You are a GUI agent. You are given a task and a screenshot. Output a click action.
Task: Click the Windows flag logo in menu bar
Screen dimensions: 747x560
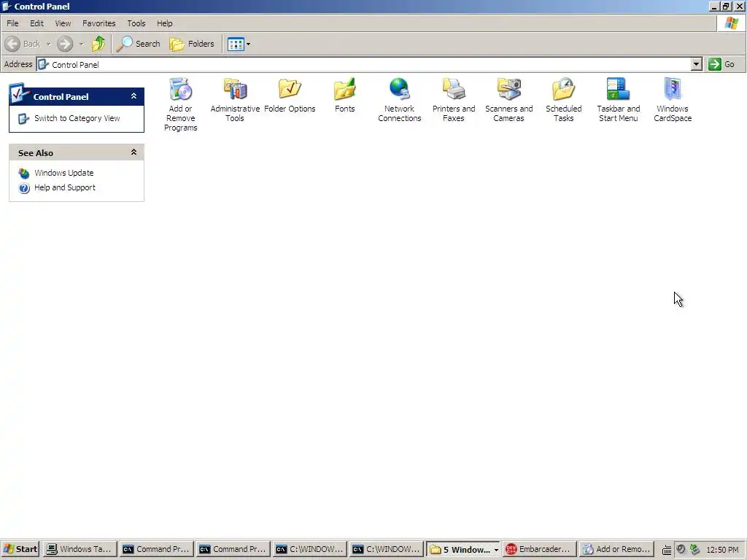(x=731, y=23)
